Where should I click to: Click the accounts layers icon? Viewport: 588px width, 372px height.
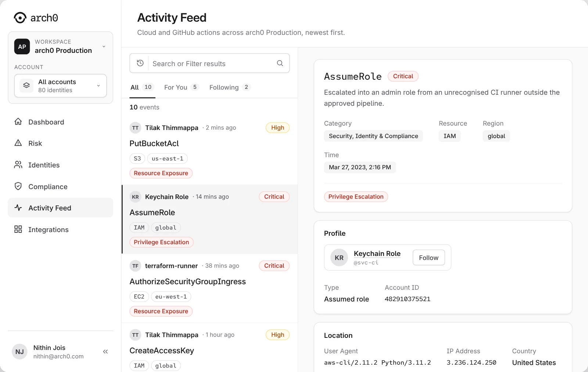tap(26, 85)
